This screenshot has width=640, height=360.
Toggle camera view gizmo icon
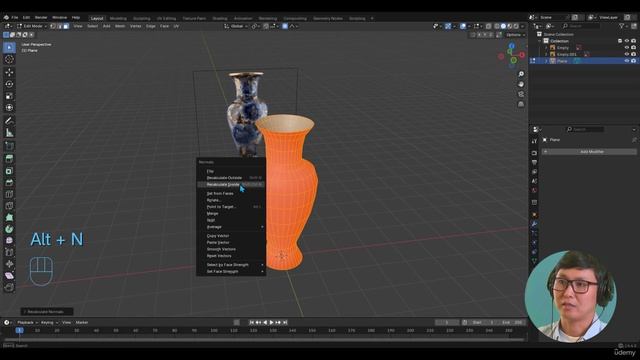521,94
